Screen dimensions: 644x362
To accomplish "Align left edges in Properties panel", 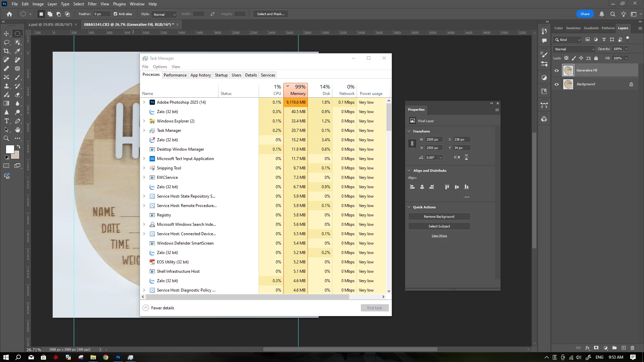I will tap(413, 187).
